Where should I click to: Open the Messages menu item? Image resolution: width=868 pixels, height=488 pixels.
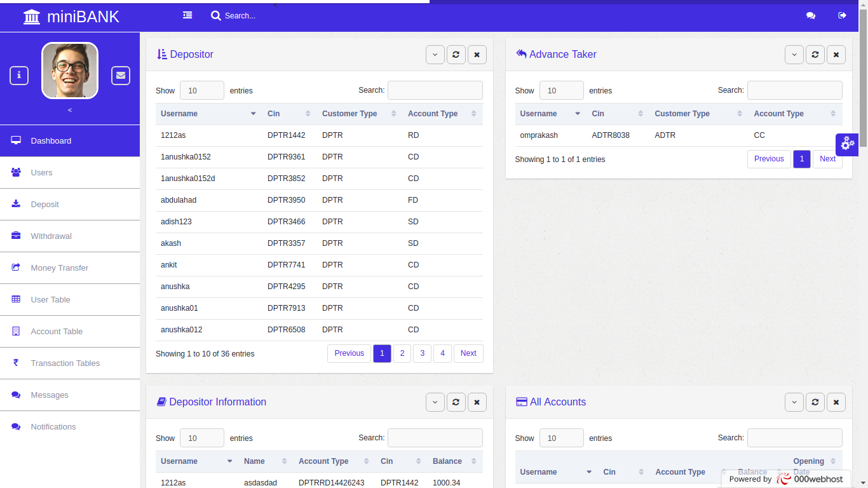point(70,395)
